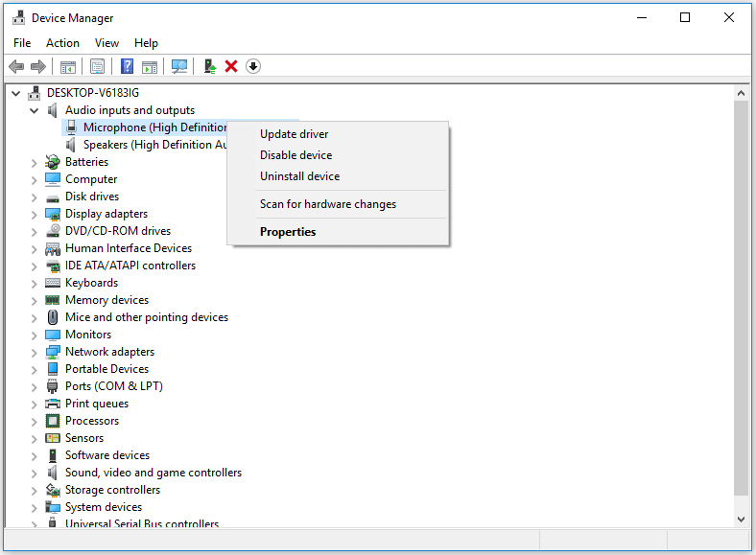Screen dimensions: 756x555
Task: Expand the Portable Devices arrow
Action: [34, 370]
